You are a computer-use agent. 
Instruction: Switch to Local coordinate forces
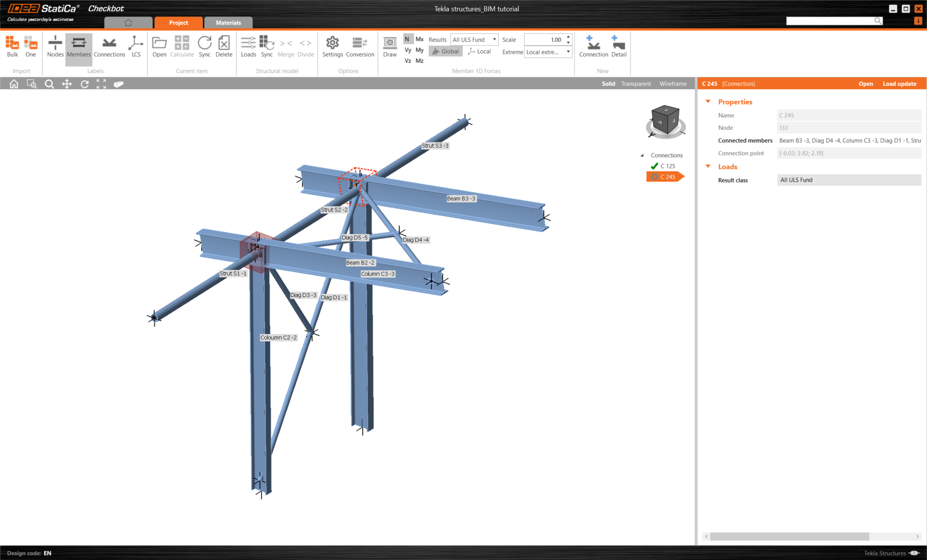click(x=479, y=52)
